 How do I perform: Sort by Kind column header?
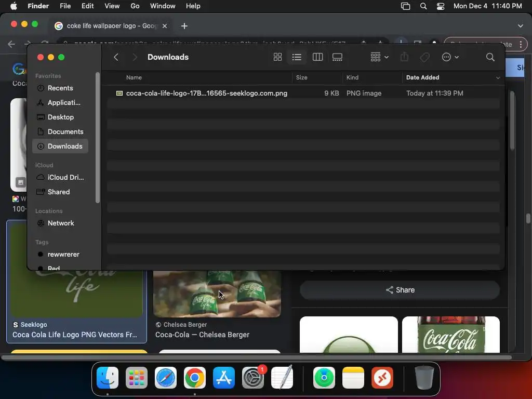352,77
